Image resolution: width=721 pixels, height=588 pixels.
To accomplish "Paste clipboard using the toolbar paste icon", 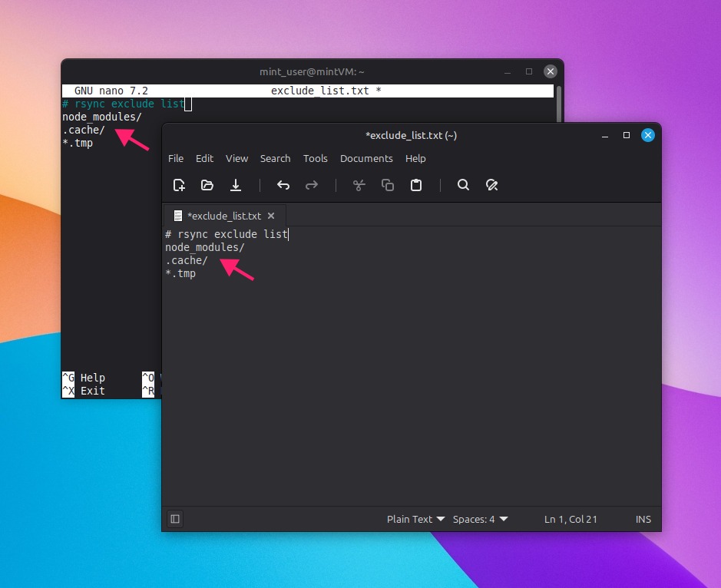I will [x=416, y=185].
